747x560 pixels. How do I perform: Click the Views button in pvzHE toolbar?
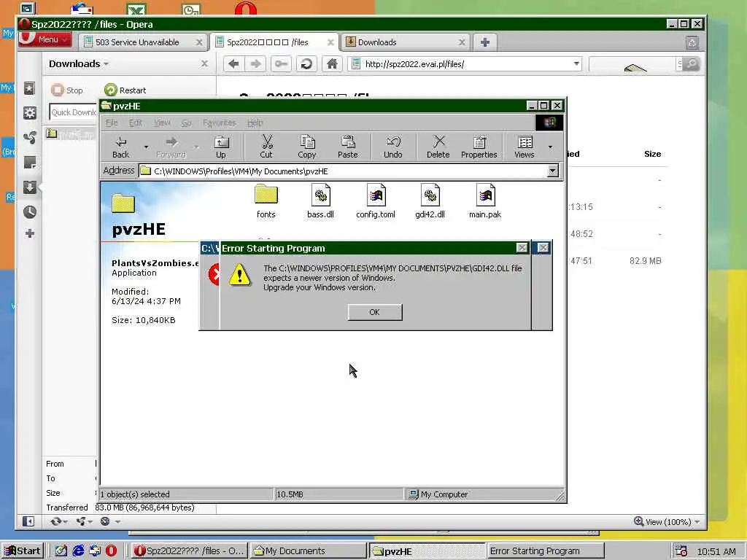[x=525, y=147]
